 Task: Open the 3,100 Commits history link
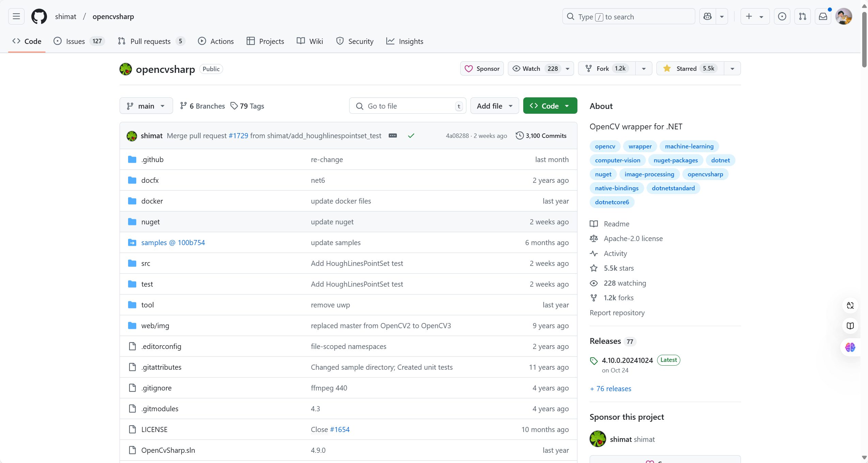coord(541,135)
